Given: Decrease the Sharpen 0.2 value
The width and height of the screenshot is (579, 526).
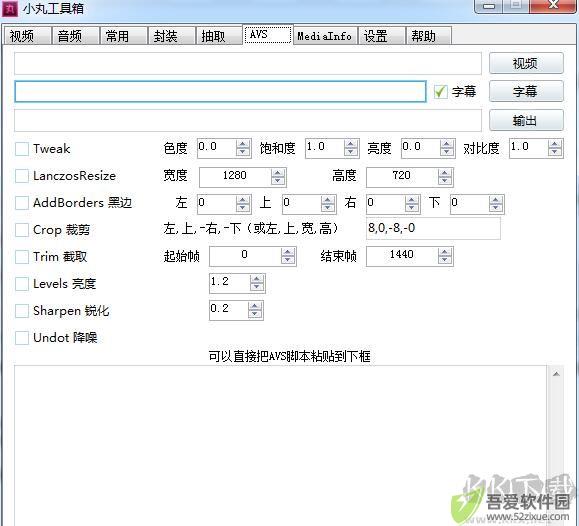Looking at the screenshot, I should pos(255,314).
